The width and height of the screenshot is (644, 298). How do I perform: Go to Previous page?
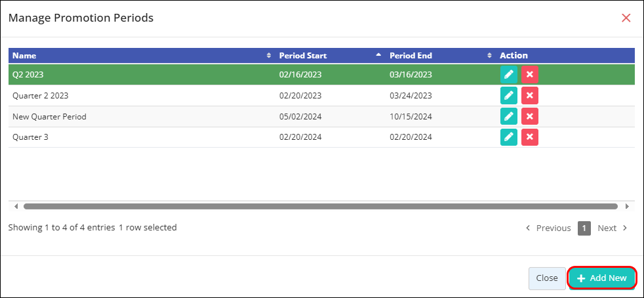pos(548,228)
